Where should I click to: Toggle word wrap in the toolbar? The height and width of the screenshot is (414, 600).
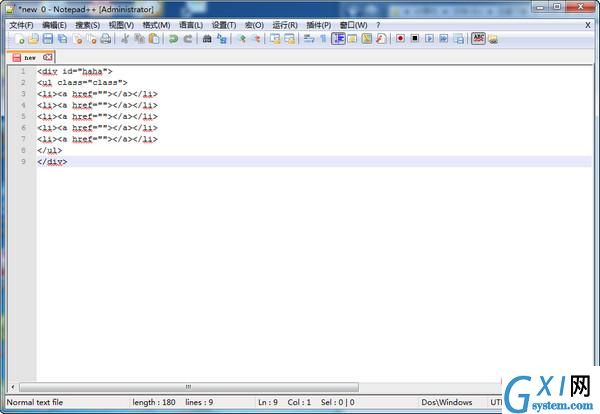click(x=309, y=39)
